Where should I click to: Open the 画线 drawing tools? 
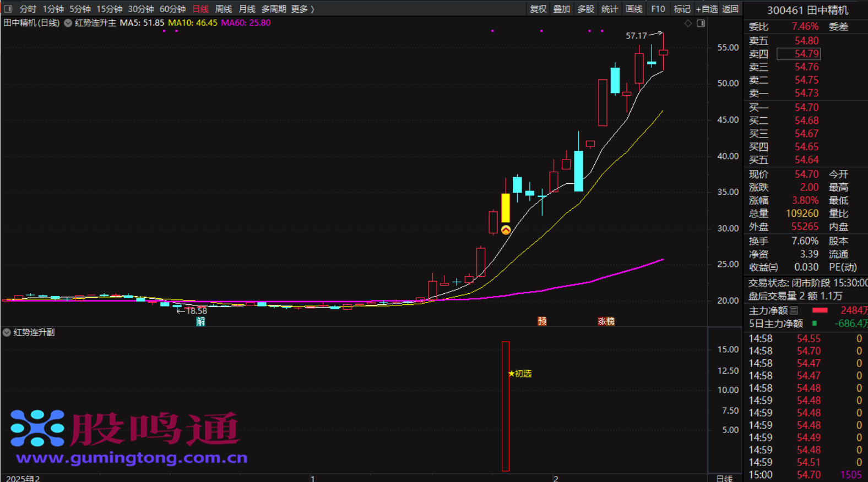634,9
